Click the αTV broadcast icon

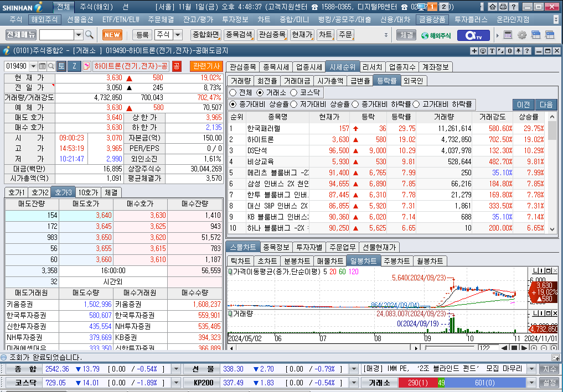[473, 35]
